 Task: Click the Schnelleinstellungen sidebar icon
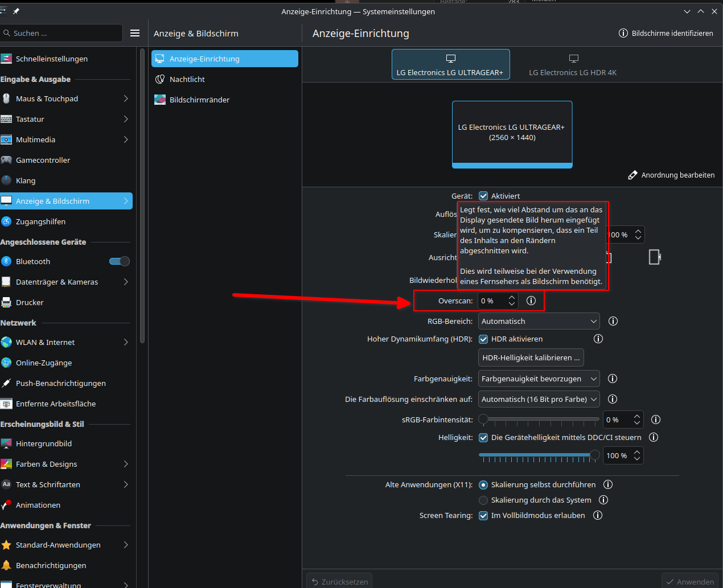click(6, 59)
